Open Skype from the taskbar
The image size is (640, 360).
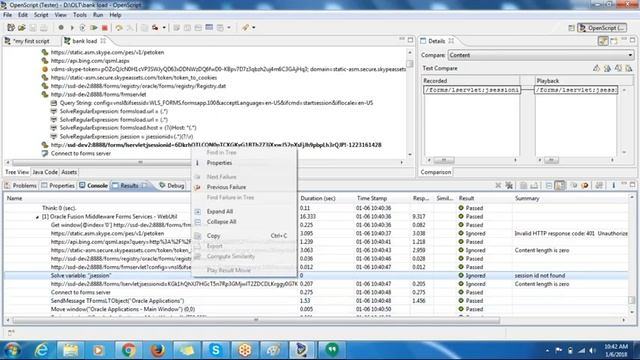[216, 350]
